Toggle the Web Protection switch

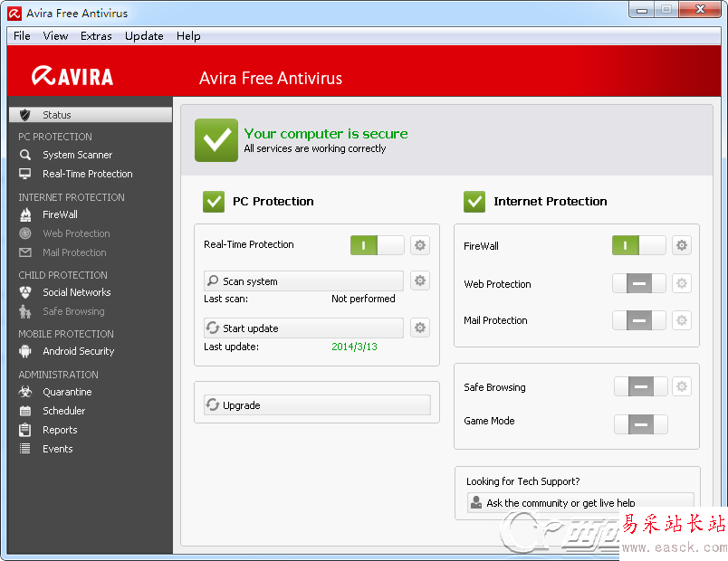[x=639, y=283]
